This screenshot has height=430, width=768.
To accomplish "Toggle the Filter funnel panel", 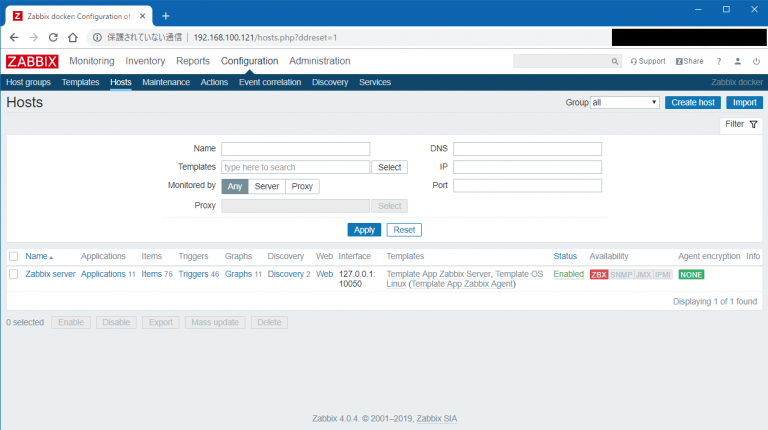I will tap(742, 124).
